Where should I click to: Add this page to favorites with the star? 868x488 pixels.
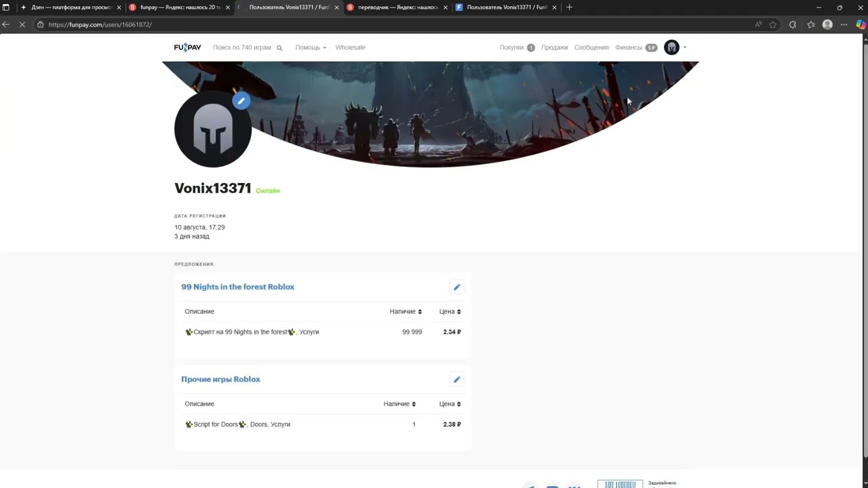(773, 24)
